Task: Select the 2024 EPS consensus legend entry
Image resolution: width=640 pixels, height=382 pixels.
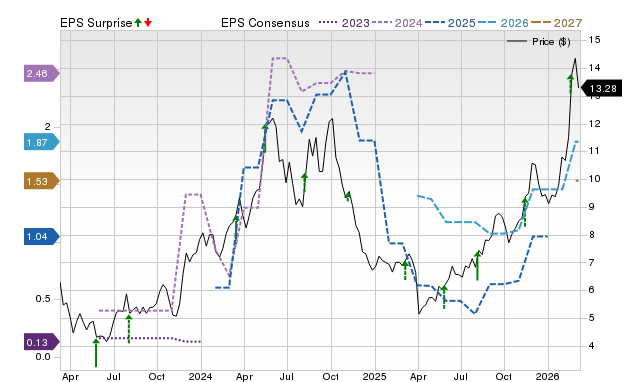Action: coord(397,23)
